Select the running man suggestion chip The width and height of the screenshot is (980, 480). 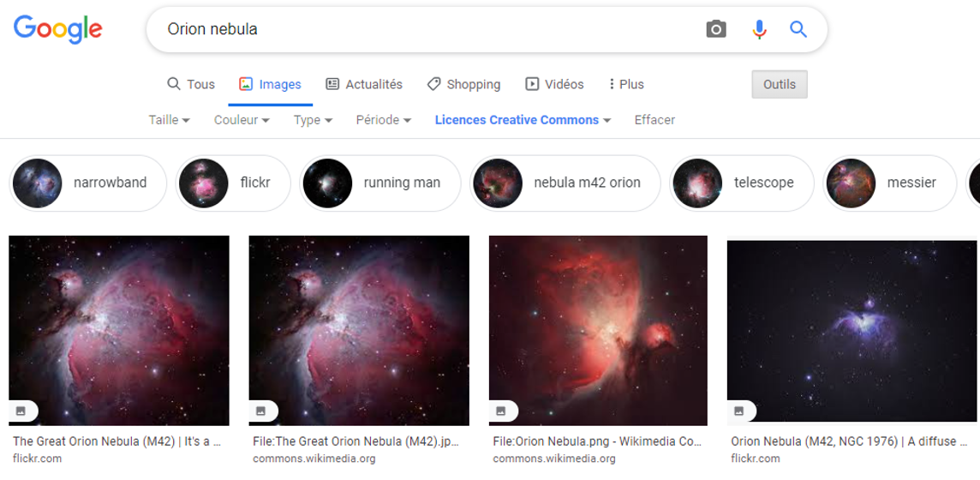pyautogui.click(x=380, y=183)
